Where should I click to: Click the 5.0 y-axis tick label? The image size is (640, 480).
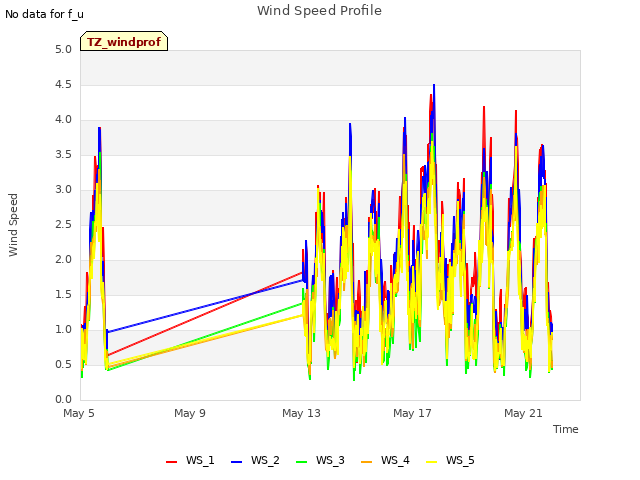pos(64,50)
